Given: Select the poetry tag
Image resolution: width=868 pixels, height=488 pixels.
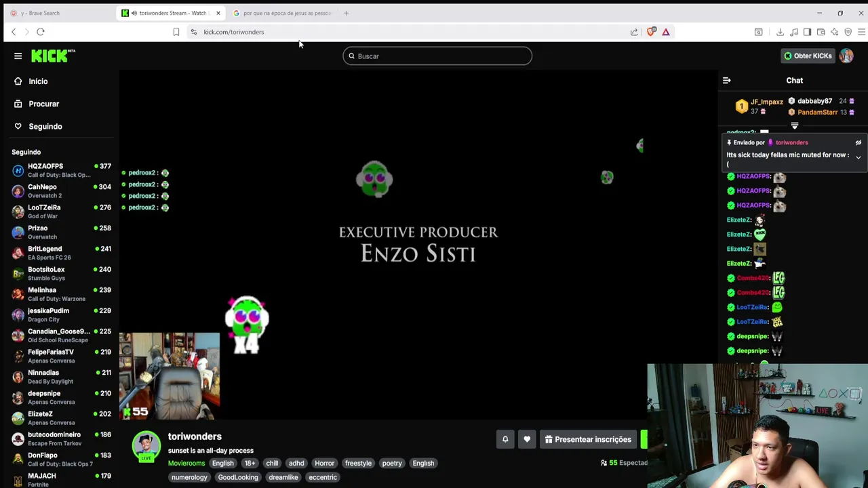Looking at the screenshot, I should 392,463.
